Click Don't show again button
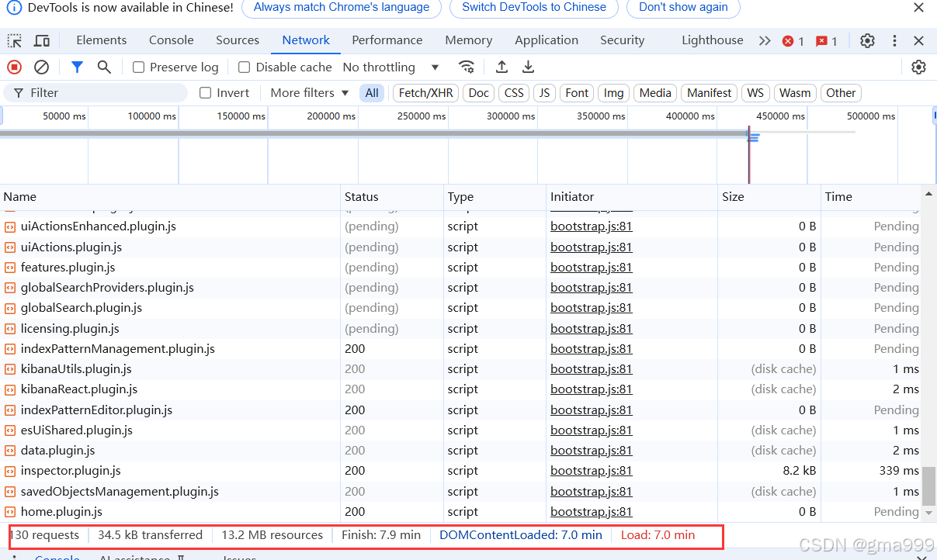Screen dimensions: 937x560 pyautogui.click(x=683, y=8)
